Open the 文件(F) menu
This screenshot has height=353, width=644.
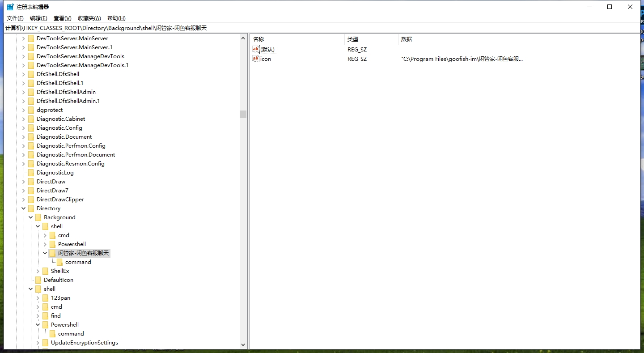(15, 18)
